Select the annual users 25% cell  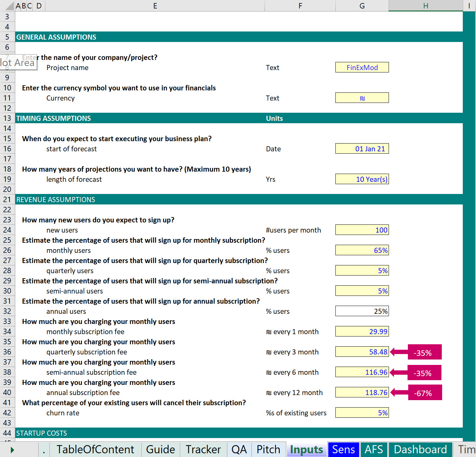coord(362,311)
